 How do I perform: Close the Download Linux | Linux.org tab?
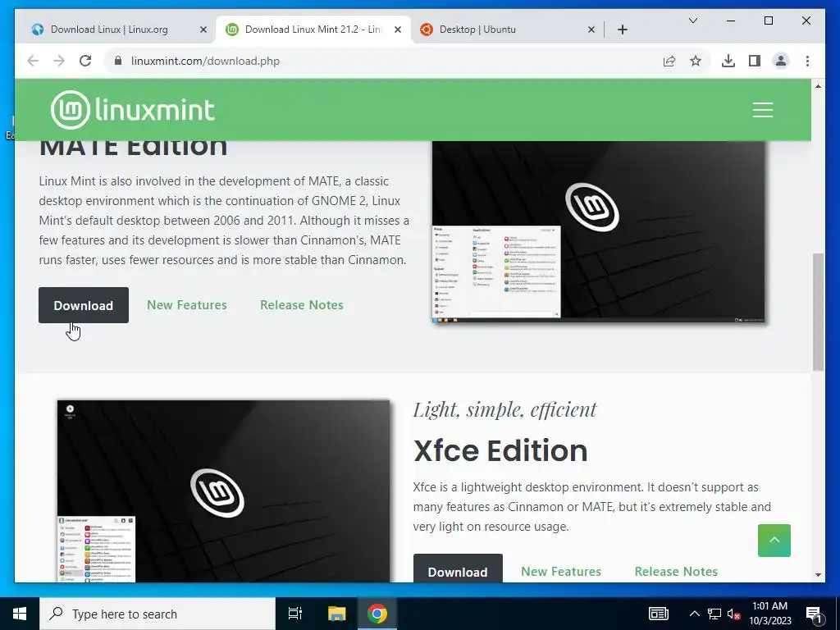203,30
